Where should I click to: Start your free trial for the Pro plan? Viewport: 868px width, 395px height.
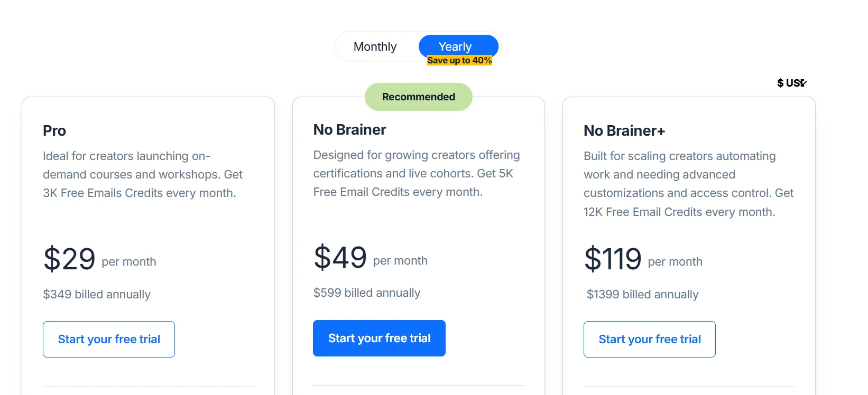point(109,339)
